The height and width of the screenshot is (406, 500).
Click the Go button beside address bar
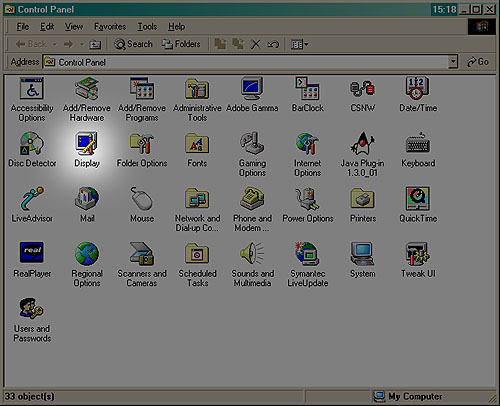pyautogui.click(x=478, y=62)
